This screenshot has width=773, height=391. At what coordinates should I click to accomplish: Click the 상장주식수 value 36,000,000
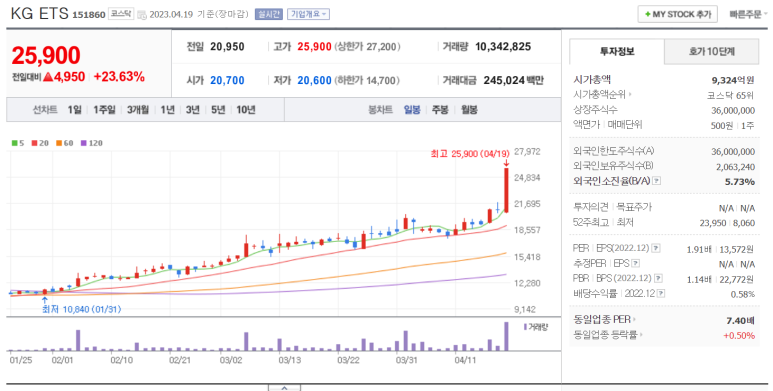coord(733,110)
